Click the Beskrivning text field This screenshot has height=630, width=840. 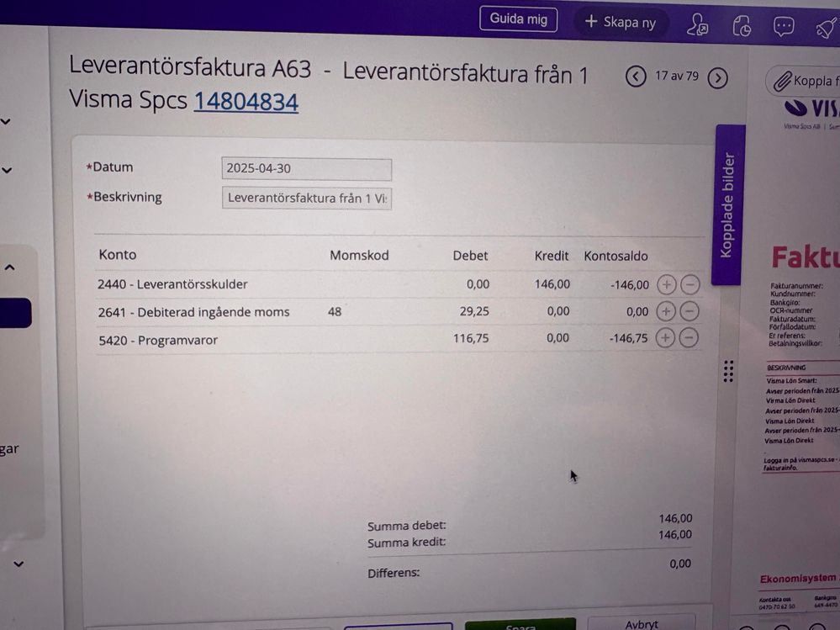(306, 199)
